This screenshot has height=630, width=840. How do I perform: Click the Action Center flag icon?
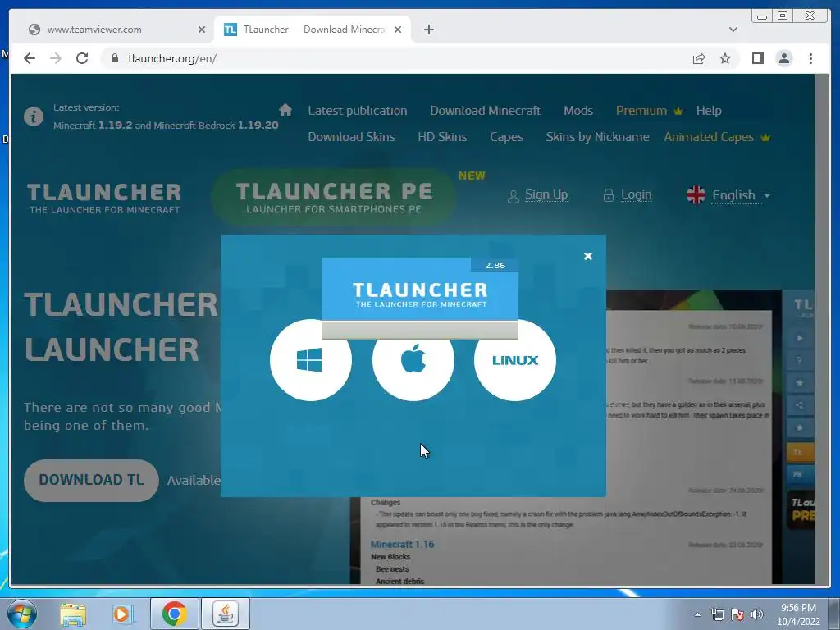pyautogui.click(x=737, y=614)
